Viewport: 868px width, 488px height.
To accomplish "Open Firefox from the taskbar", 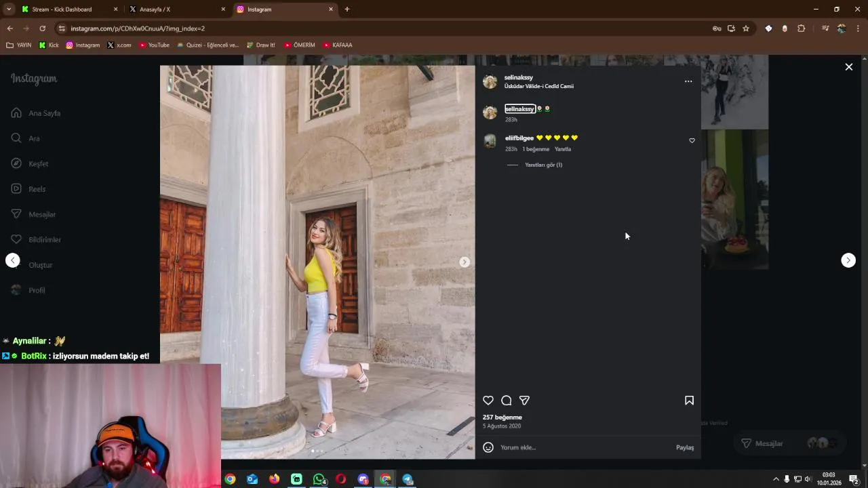I will coord(274,479).
